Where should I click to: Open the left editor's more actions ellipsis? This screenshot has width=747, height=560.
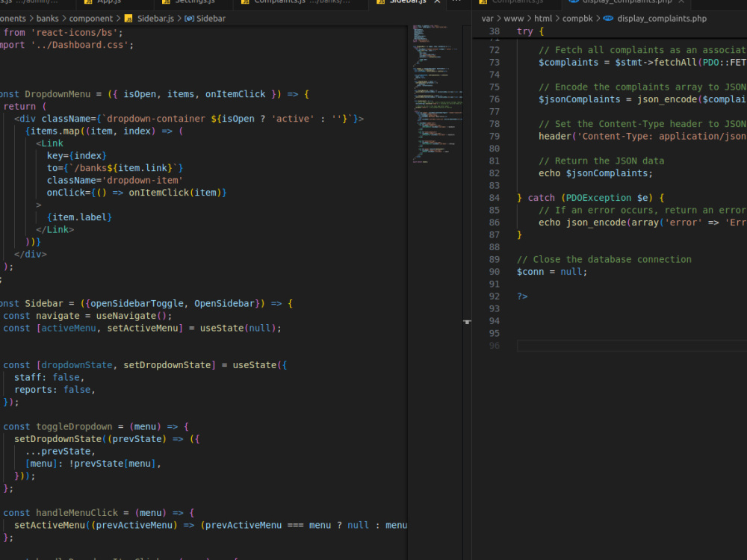tap(456, 1)
